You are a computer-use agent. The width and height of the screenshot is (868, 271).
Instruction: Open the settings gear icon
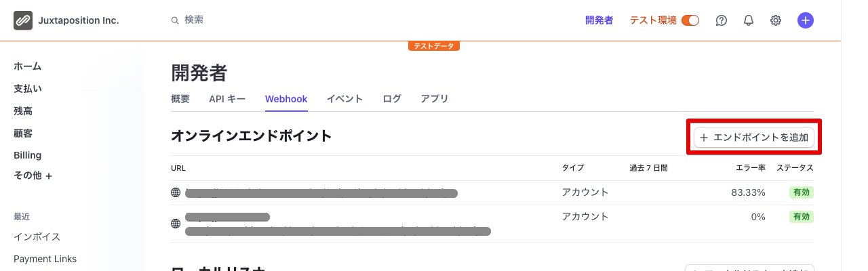point(776,20)
